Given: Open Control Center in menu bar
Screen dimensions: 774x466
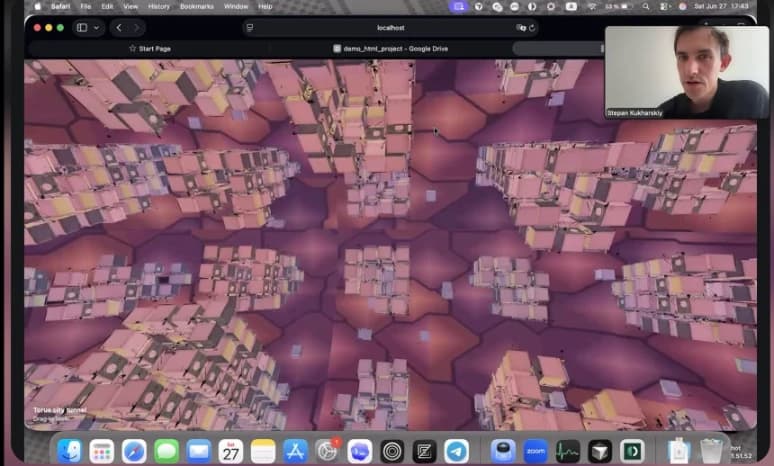Looking at the screenshot, I should coord(664,6).
